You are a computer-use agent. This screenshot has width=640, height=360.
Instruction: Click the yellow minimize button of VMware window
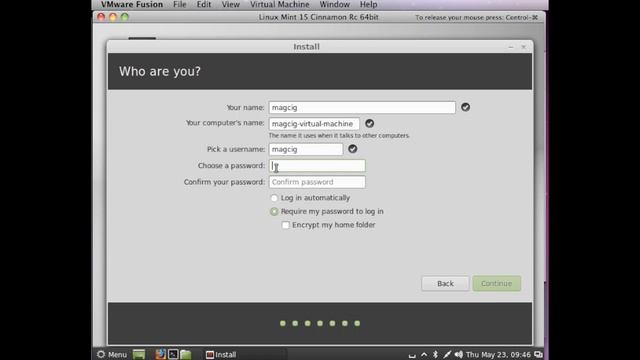tap(113, 17)
